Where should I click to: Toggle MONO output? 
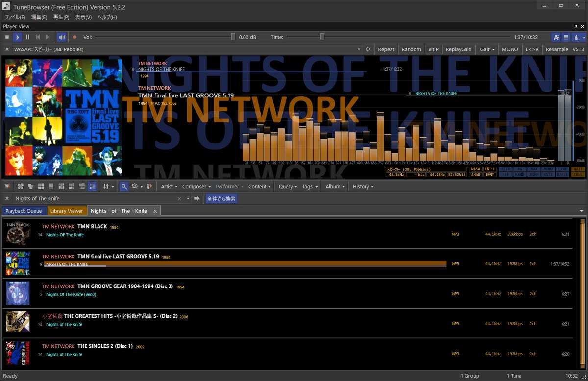pos(510,49)
